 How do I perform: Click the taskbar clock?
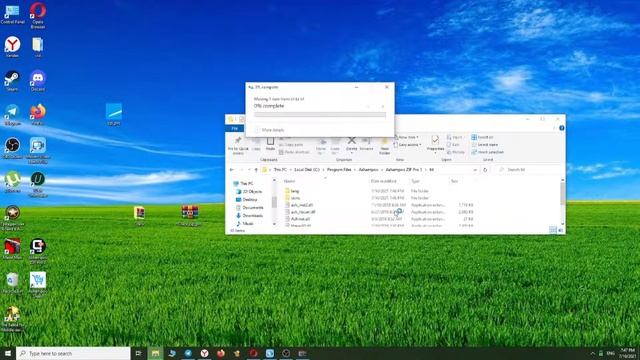[627, 353]
